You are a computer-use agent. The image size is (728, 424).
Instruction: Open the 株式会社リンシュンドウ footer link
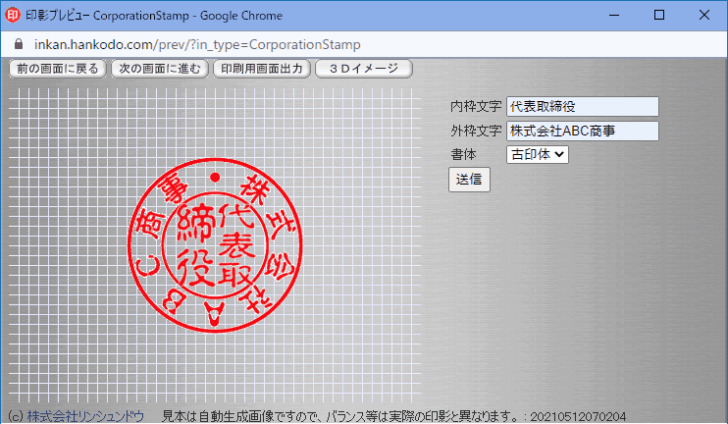(x=85, y=416)
